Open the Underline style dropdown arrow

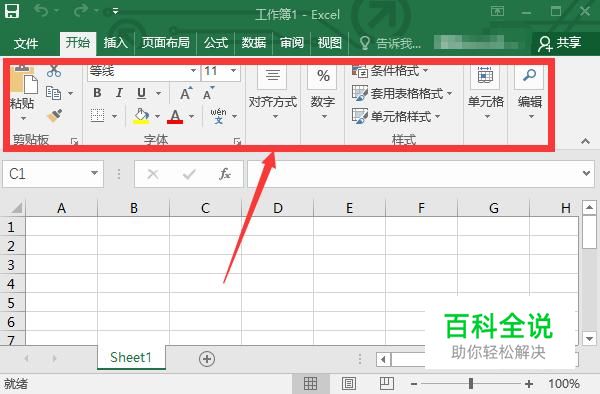pyautogui.click(x=158, y=93)
